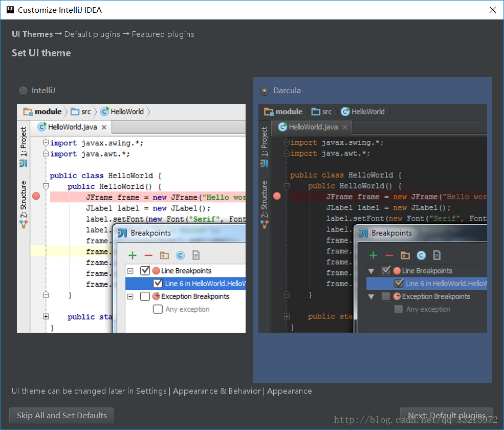This screenshot has width=504, height=430.
Task: Click Skip All and Set Defaults
Action: point(62,415)
